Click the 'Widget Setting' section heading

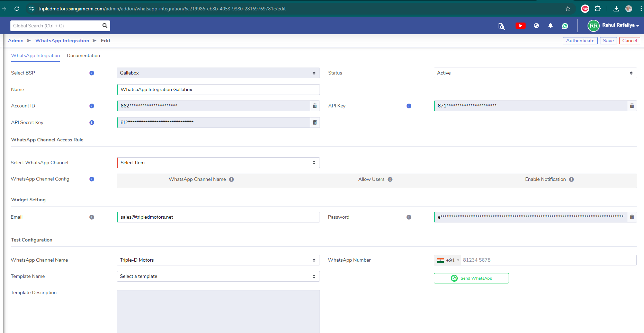coord(28,200)
